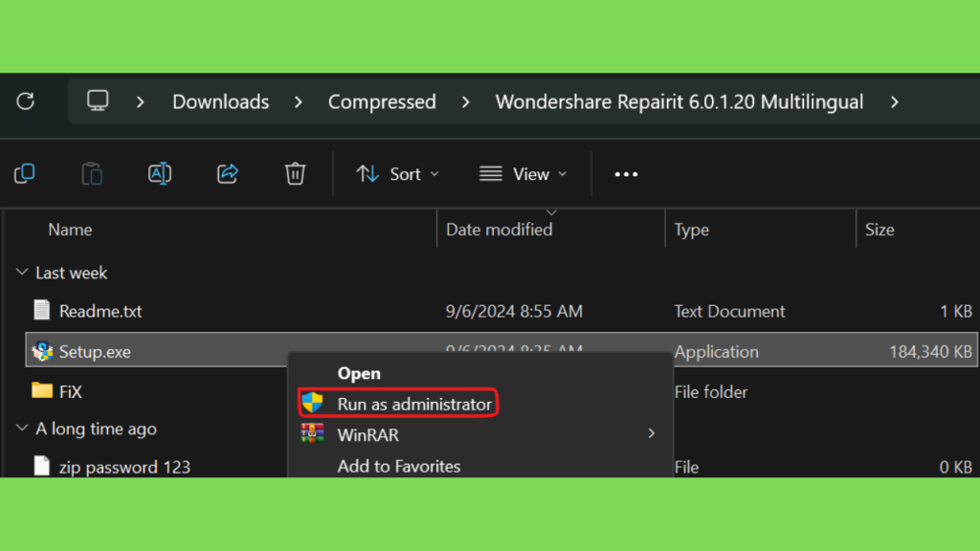
Task: Click the FiX folder icon
Action: [42, 390]
